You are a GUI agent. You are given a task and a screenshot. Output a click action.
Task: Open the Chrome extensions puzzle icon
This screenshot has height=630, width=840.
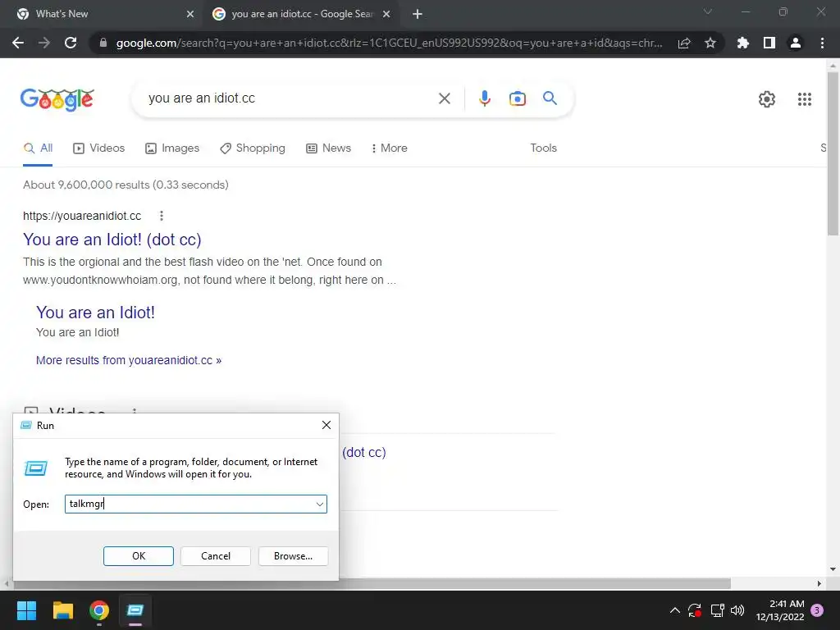742,43
